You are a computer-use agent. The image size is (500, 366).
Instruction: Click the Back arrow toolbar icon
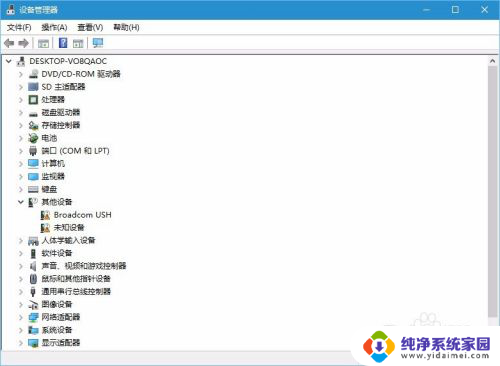[x=9, y=43]
